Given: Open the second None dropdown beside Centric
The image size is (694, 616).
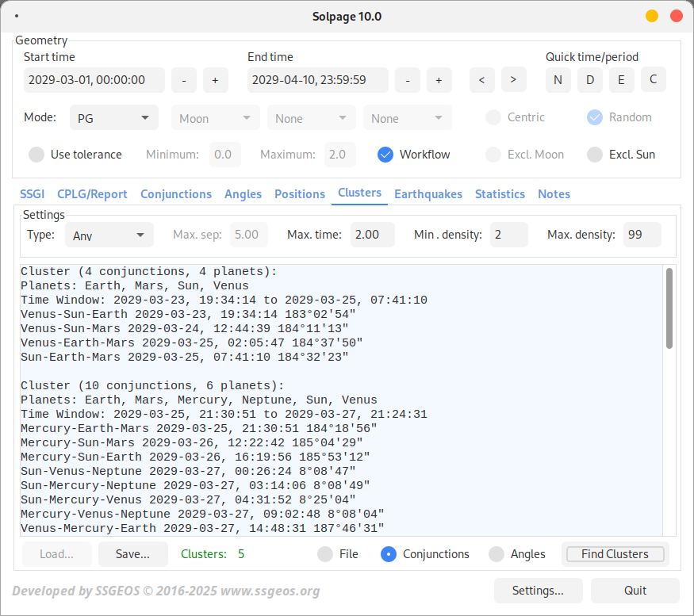Looking at the screenshot, I should click(407, 117).
